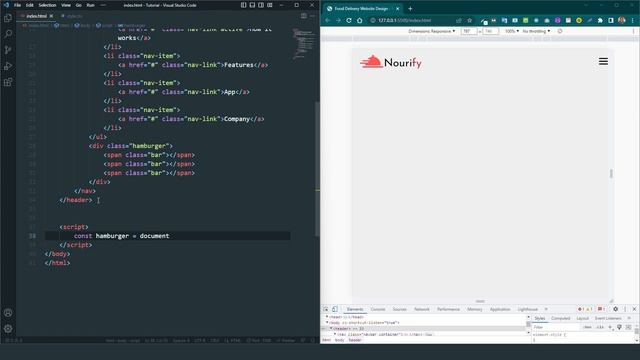Open the Dimensions: Responsive dropdown
Viewport: 640px width, 360px height.
(431, 31)
